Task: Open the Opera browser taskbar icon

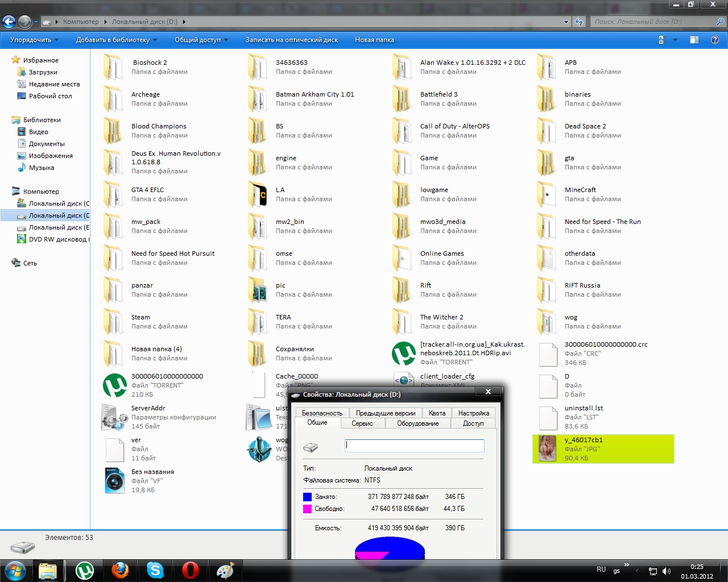Action: coord(190,570)
